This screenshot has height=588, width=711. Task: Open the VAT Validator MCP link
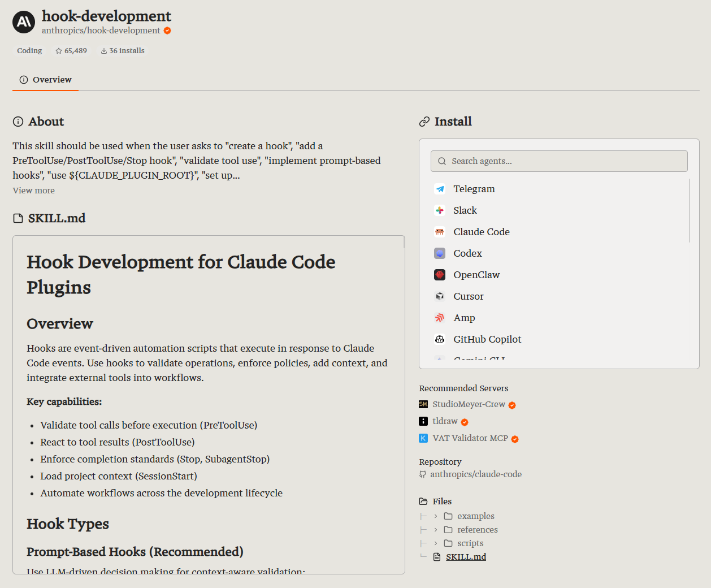point(470,438)
